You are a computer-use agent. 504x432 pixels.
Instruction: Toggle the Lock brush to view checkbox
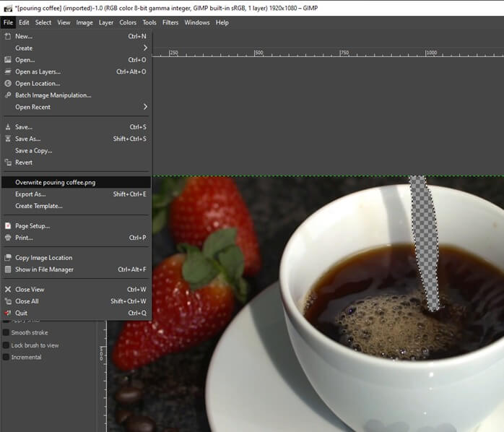(x=6, y=345)
